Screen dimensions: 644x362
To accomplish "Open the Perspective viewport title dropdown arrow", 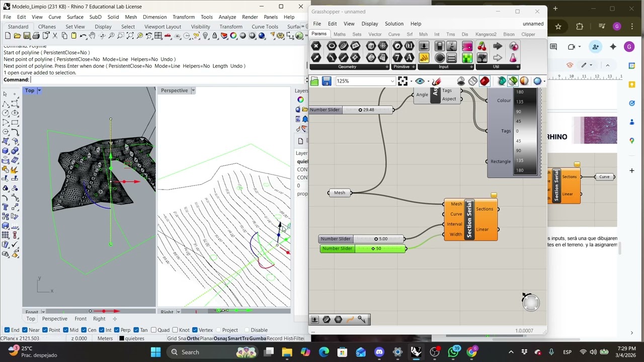I will tap(193, 90).
